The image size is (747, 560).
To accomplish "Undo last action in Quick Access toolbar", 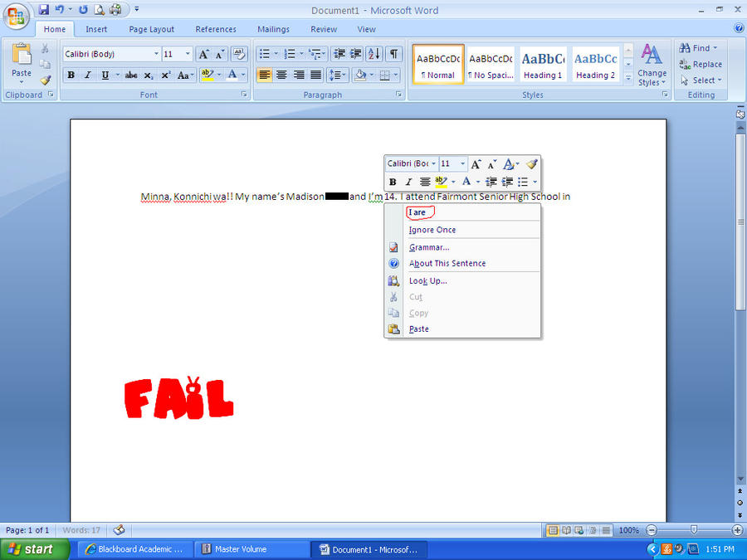I will tap(60, 9).
